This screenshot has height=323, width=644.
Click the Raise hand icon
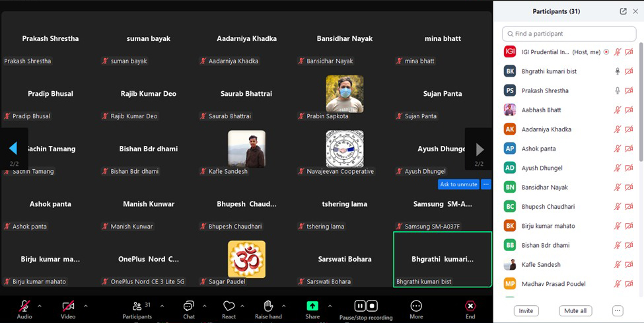point(268,306)
